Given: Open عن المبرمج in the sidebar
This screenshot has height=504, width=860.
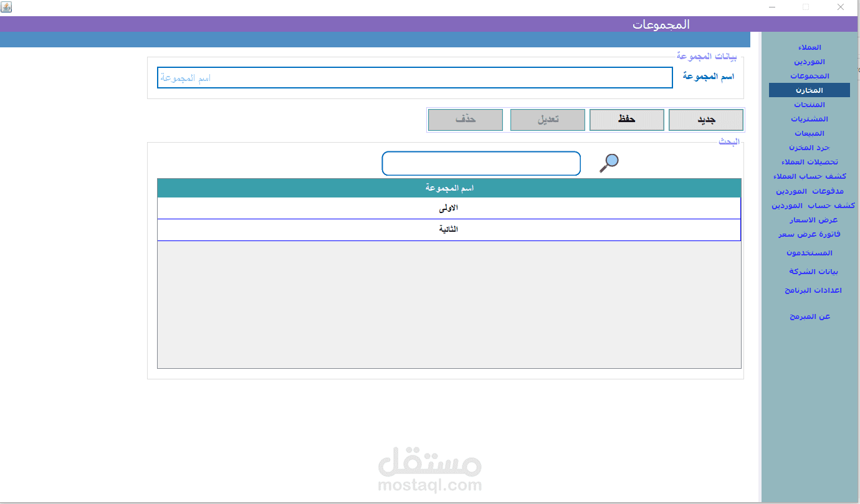Looking at the screenshot, I should click(810, 316).
